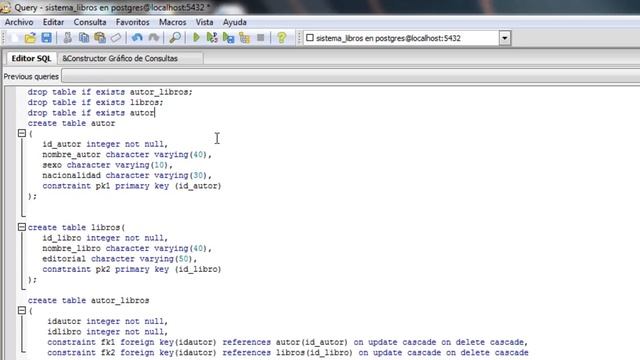Click the 'create table libros(' line
Screen dimensions: 640x360
pyautogui.click(x=76, y=227)
